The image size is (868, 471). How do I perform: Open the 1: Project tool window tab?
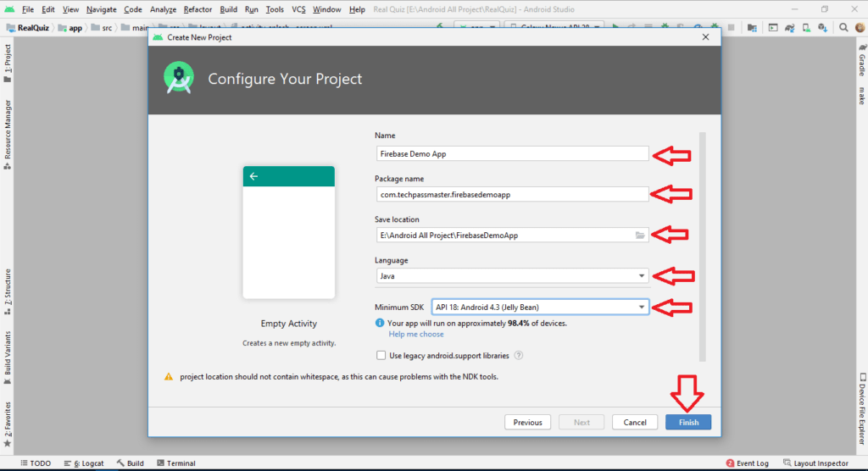coord(7,63)
